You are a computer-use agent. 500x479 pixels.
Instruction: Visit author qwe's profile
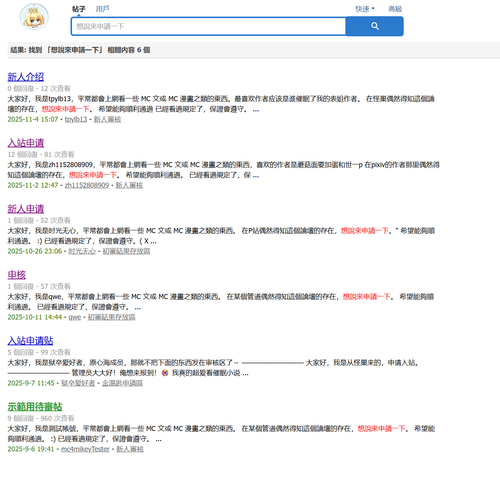[75, 317]
